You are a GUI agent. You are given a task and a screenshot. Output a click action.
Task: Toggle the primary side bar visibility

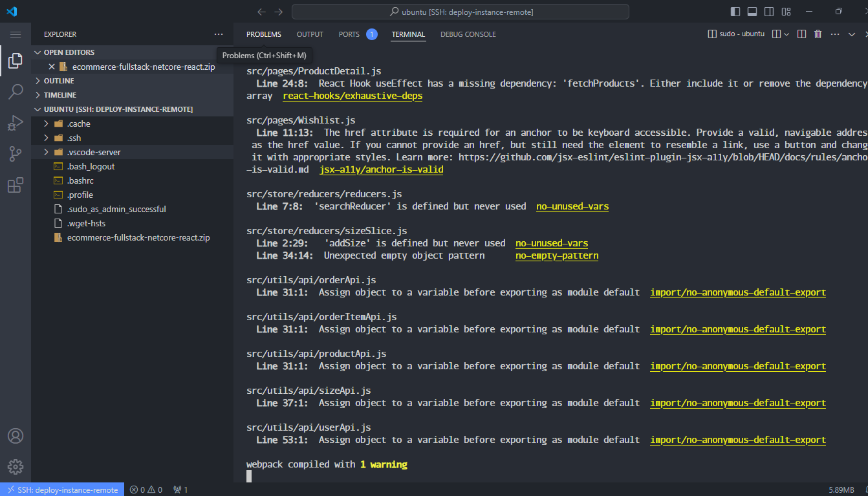pyautogui.click(x=735, y=12)
